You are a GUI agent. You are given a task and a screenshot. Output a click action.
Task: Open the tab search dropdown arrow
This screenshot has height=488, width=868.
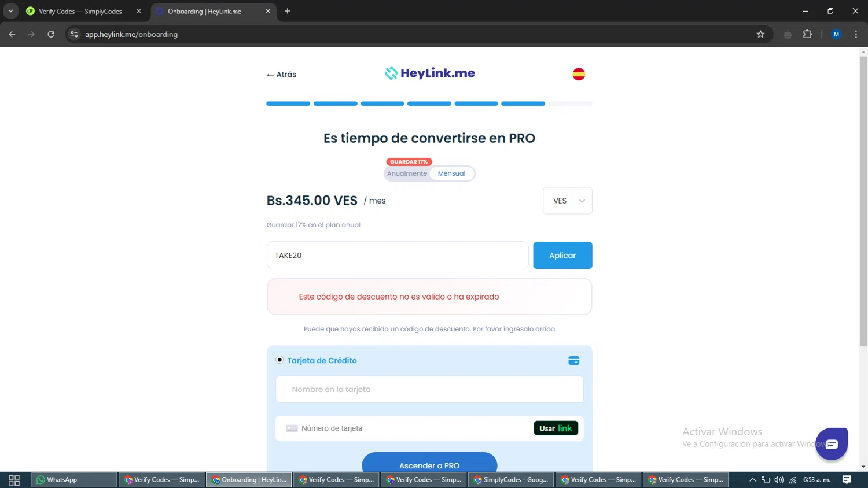[x=10, y=11]
